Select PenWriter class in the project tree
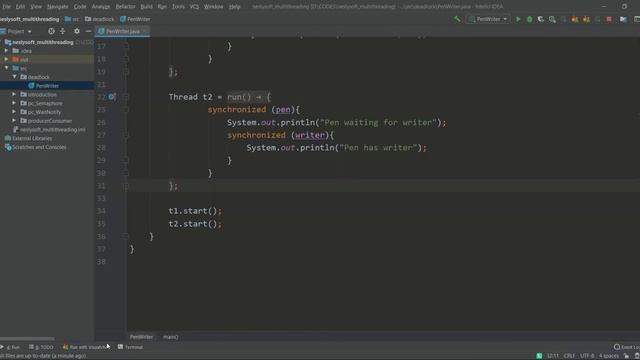This screenshot has height=360, width=640. coord(47,86)
